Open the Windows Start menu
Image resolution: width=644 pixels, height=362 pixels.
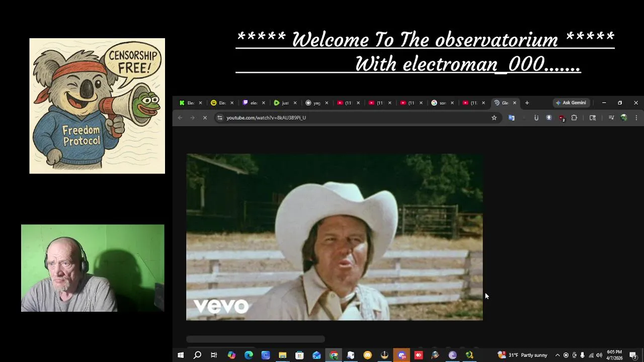[181, 355]
